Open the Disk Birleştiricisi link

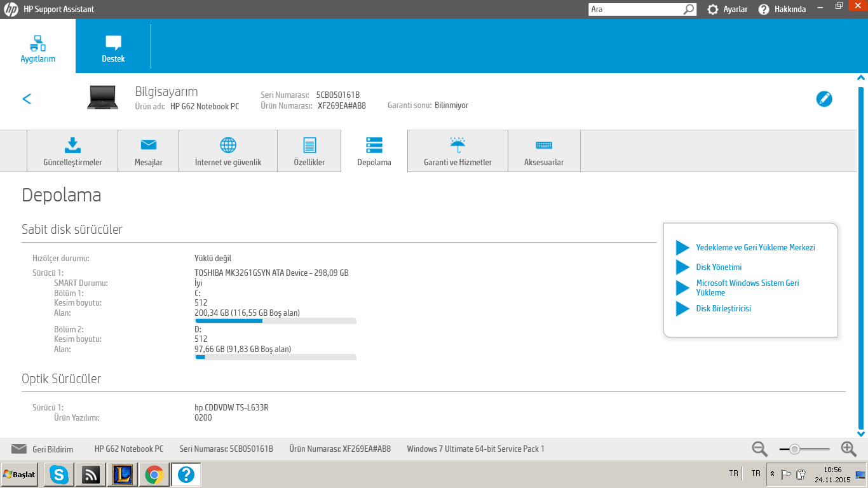(724, 309)
